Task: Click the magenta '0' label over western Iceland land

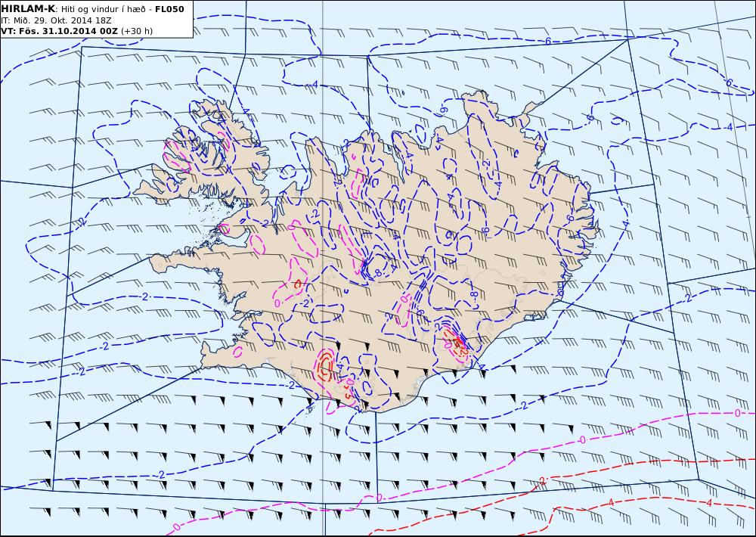Action: pyautogui.click(x=277, y=303)
